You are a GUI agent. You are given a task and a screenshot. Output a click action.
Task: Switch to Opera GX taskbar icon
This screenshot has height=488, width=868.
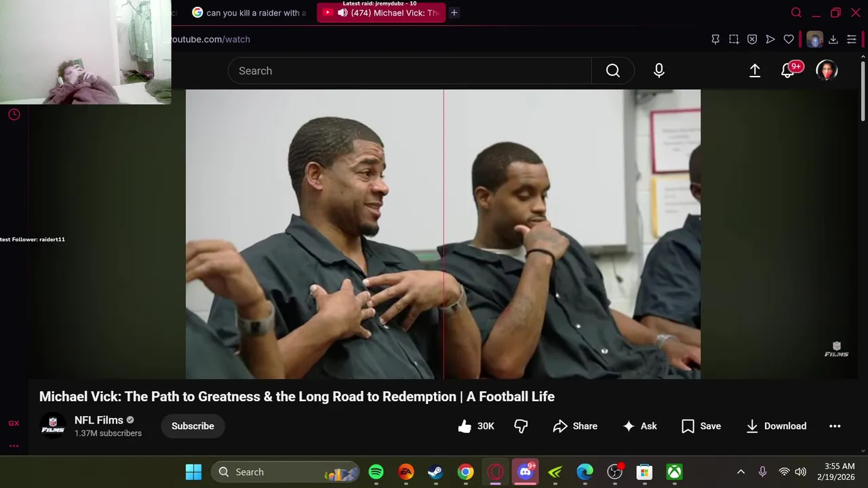pos(495,472)
